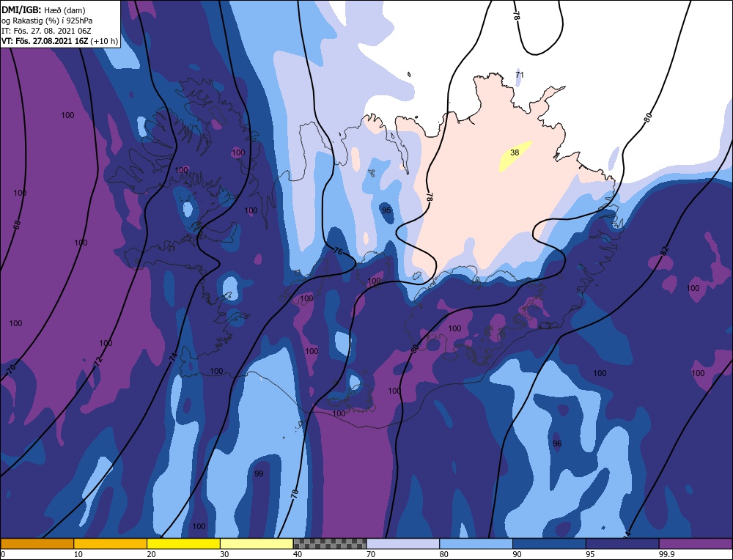The height and width of the screenshot is (560, 733).
Task: Click the '40' legend tick label
Action: coord(298,554)
